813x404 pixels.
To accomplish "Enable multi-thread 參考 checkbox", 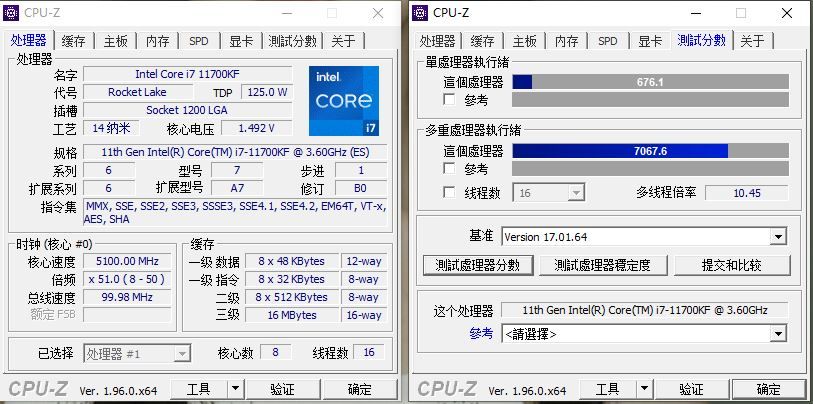I will pyautogui.click(x=450, y=168).
